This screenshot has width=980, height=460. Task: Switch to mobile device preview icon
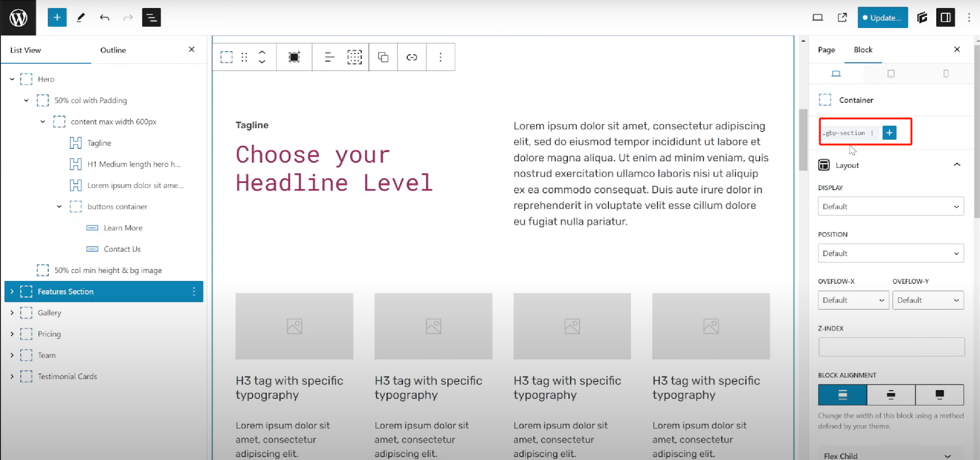946,74
